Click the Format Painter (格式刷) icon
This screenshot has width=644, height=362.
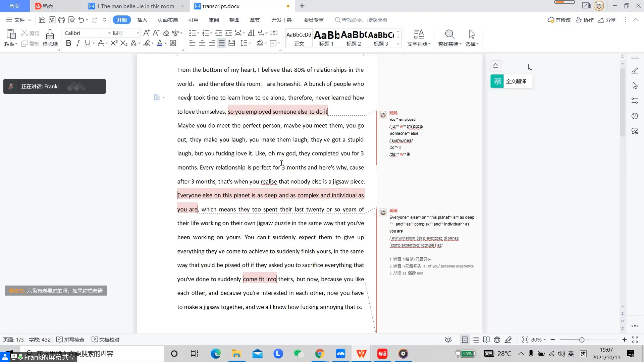click(50, 35)
